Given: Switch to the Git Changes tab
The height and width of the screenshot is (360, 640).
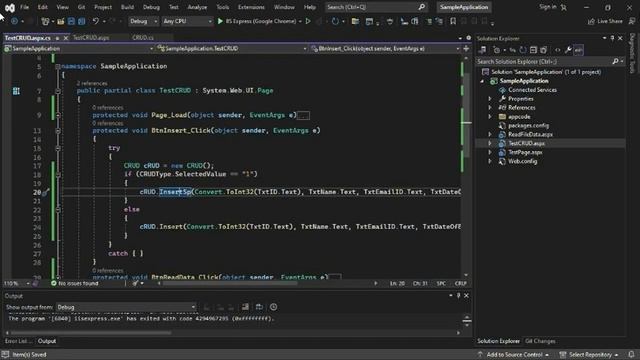Looking at the screenshot, I should 540,341.
